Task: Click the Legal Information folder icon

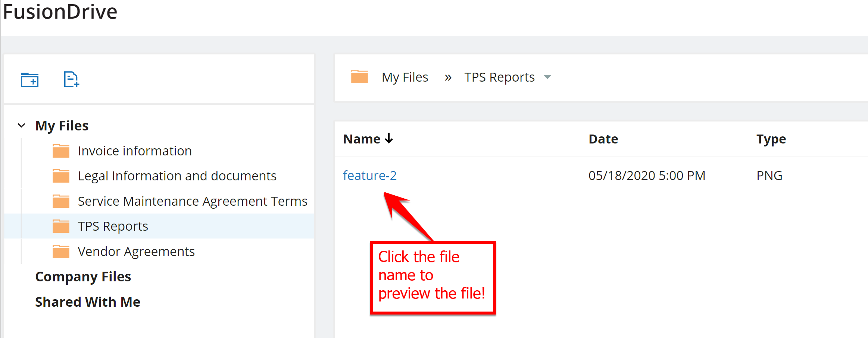Action: coord(61,176)
